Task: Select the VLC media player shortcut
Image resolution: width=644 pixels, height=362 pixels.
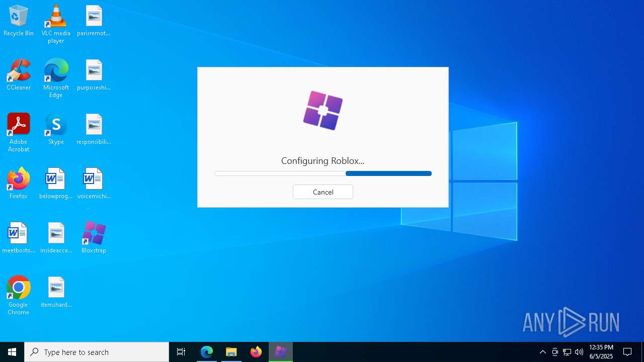Action: click(56, 24)
